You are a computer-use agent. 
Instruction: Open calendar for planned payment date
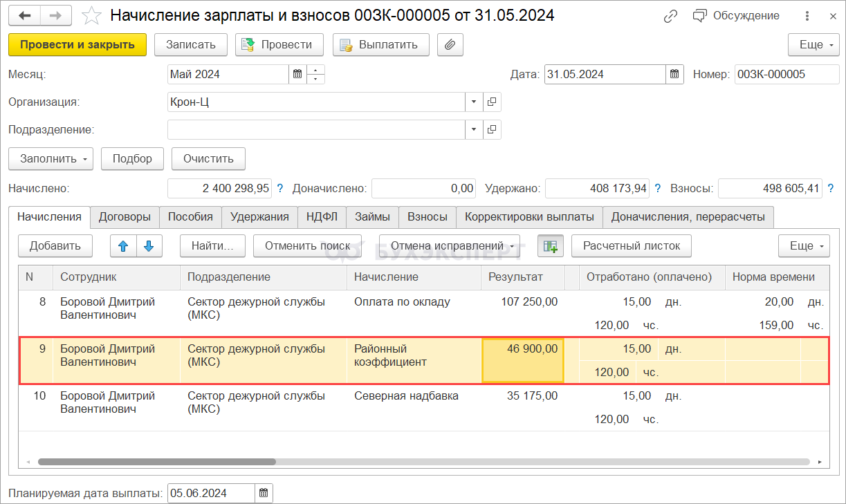[x=264, y=493]
